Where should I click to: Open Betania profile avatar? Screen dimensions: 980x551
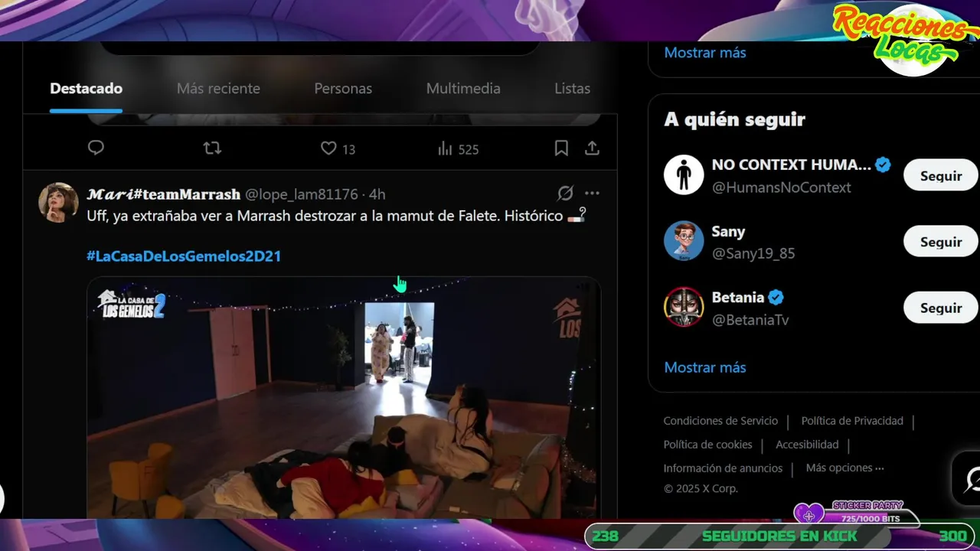pos(684,307)
